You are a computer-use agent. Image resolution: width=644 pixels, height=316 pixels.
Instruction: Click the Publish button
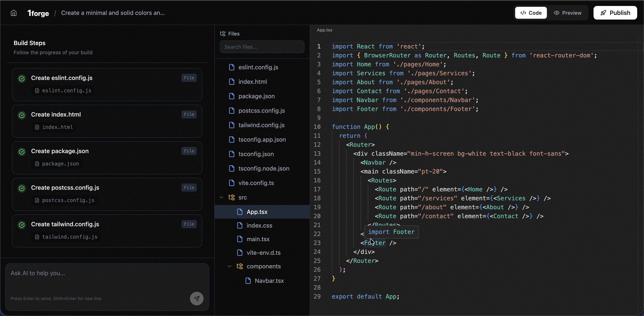click(615, 13)
